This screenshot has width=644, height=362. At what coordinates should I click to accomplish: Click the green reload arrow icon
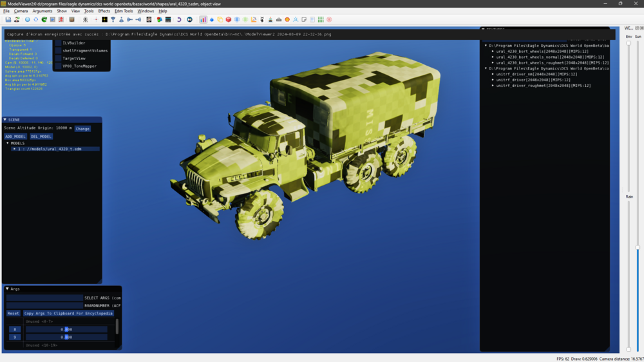coord(44,19)
